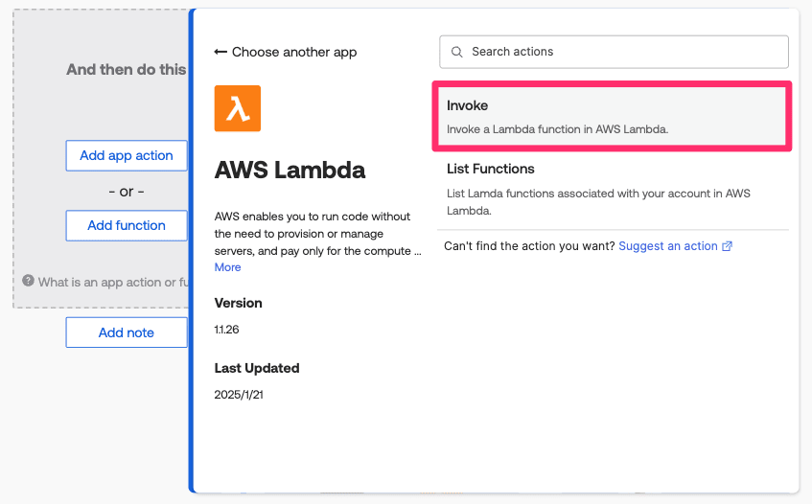Click the back arrow beside Choose another app
Screen dimensions: 812x504
[220, 52]
